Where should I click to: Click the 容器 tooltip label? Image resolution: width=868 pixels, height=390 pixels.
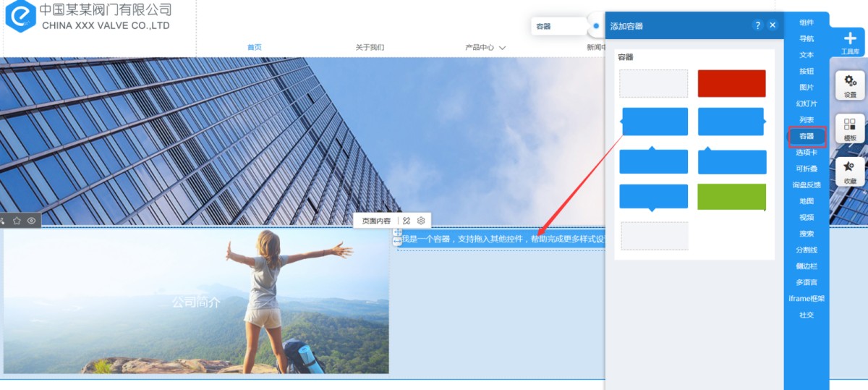(x=543, y=26)
